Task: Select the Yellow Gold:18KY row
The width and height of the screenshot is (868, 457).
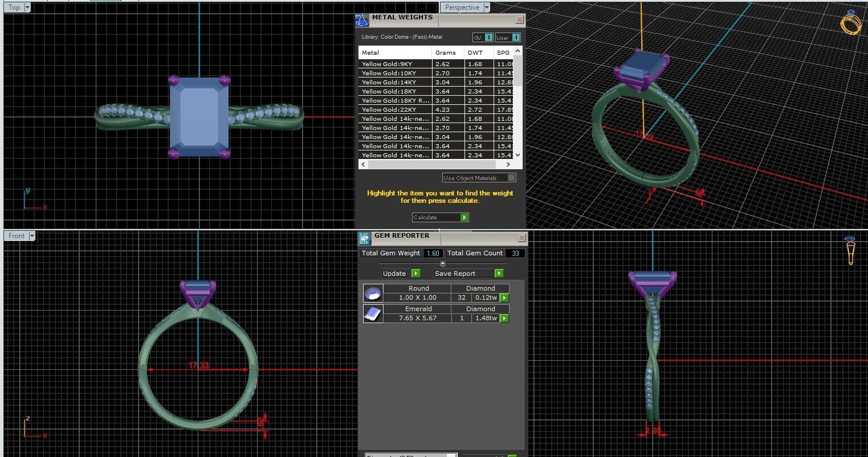Action: click(436, 91)
